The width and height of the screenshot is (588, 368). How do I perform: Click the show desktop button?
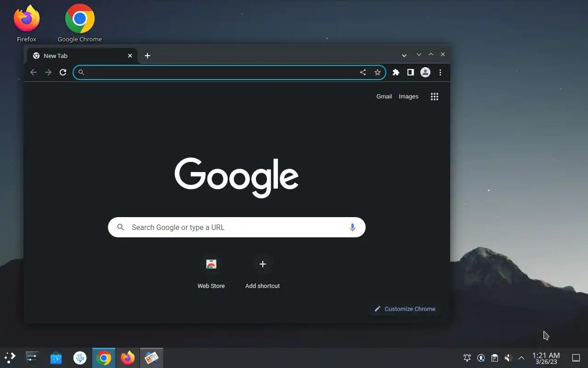point(576,358)
